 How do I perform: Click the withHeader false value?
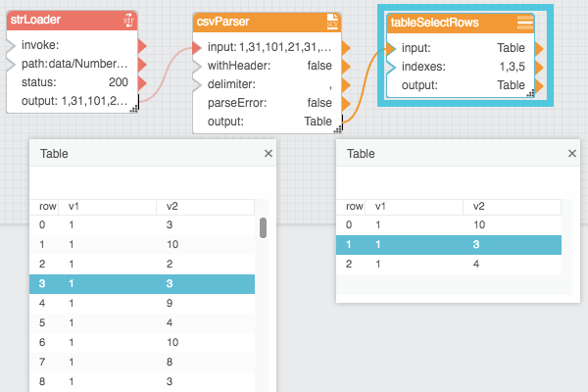pyautogui.click(x=319, y=66)
